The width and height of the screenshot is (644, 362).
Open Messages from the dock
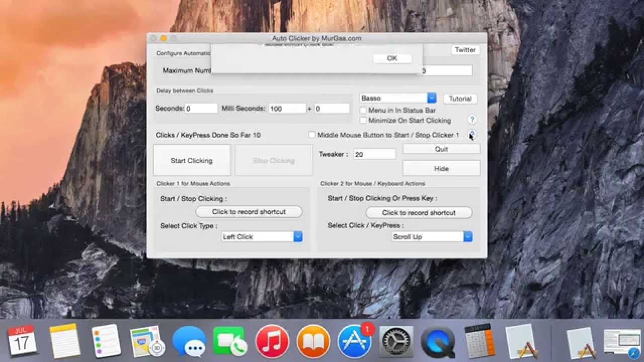pos(189,341)
